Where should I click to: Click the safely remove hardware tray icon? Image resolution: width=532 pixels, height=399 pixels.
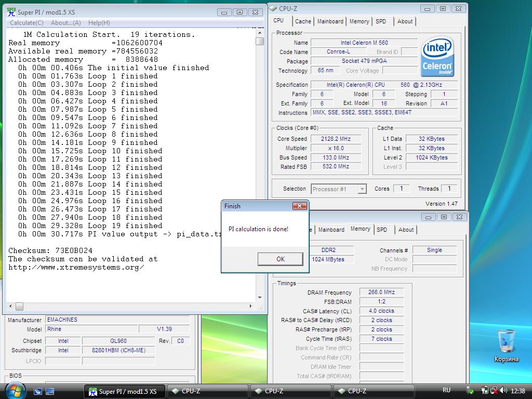pyautogui.click(x=470, y=391)
